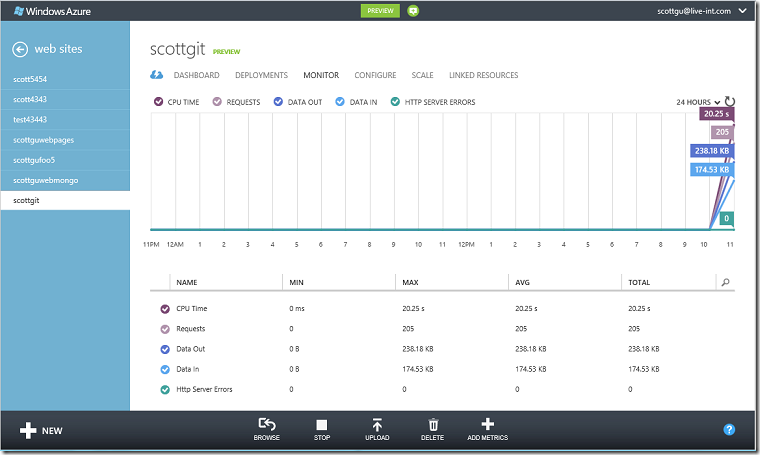The width and height of the screenshot is (760, 455).
Task: Select scottguwebmongo in site list
Action: [x=65, y=180]
